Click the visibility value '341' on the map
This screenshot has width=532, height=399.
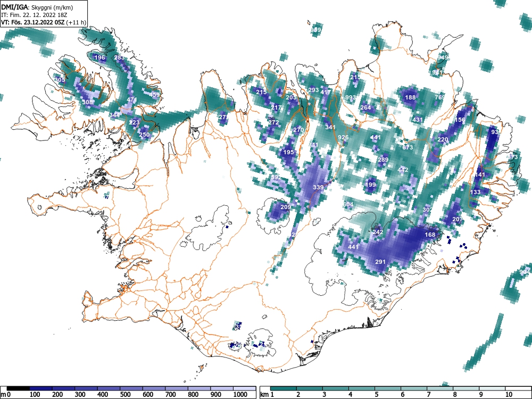click(330, 128)
